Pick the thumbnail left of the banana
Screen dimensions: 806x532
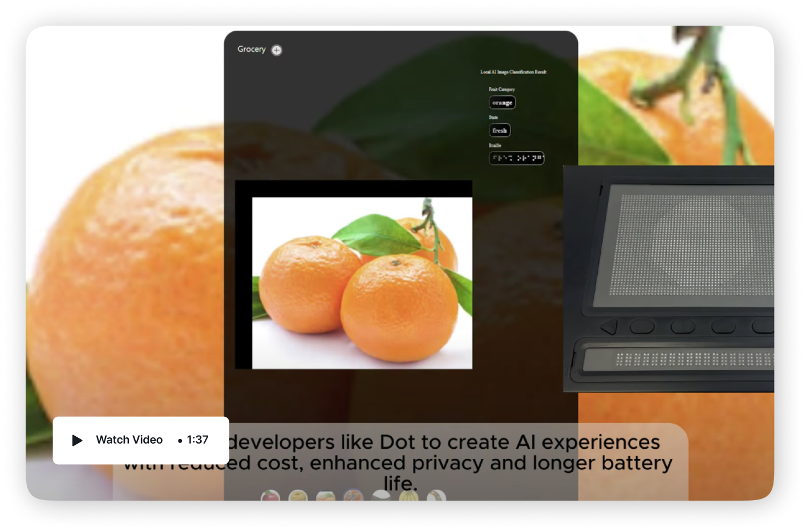pyautogui.click(x=381, y=496)
